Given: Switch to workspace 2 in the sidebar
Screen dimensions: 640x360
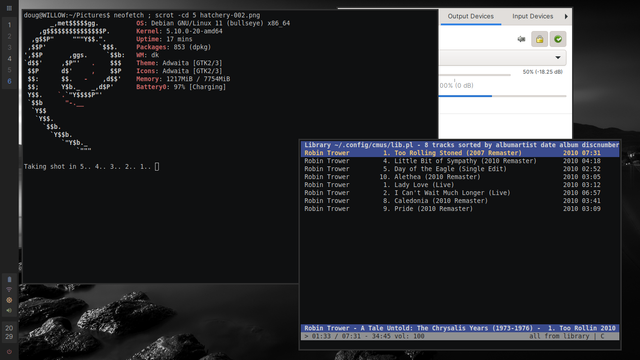Looking at the screenshot, I should (x=9, y=36).
